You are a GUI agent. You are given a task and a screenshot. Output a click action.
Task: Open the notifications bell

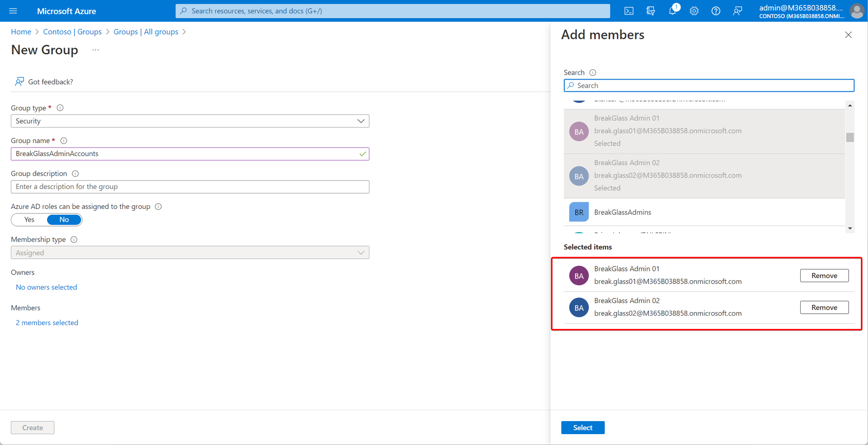(672, 11)
